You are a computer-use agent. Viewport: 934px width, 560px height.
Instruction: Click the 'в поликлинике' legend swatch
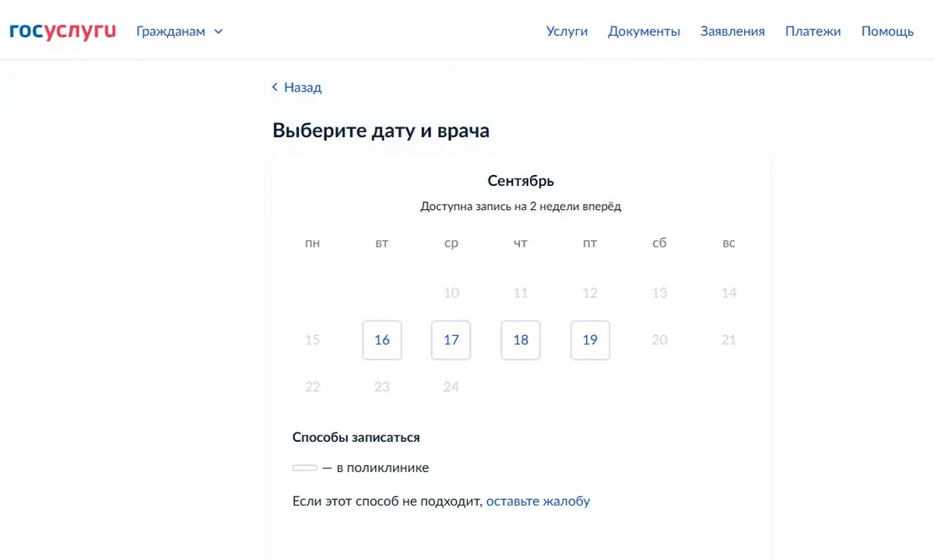point(305,468)
